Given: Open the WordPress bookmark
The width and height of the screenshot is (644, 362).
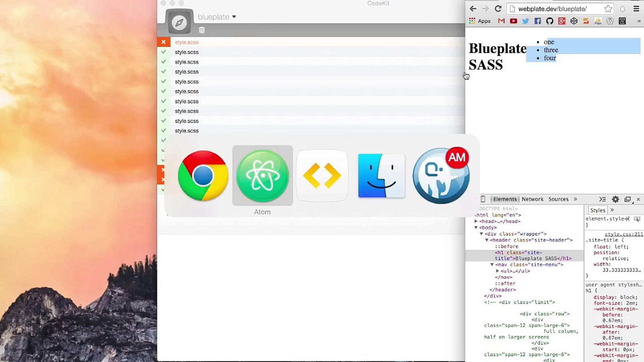Looking at the screenshot, I should pos(610,21).
